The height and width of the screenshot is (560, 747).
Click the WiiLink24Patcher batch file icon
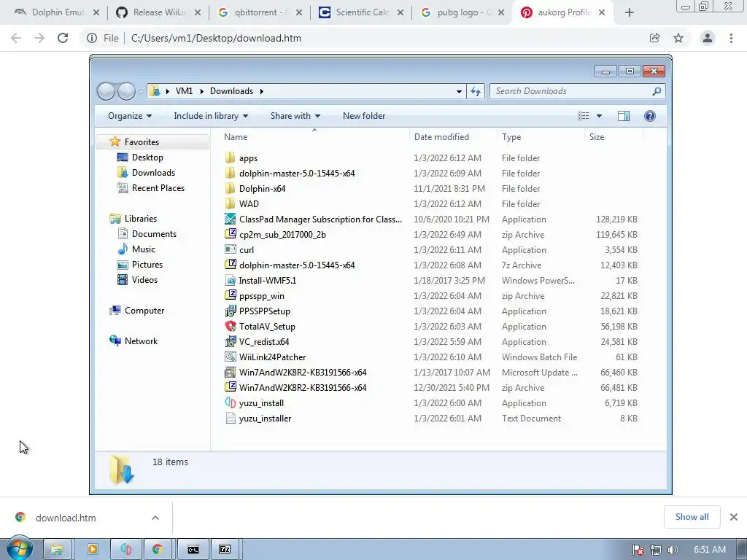(230, 357)
